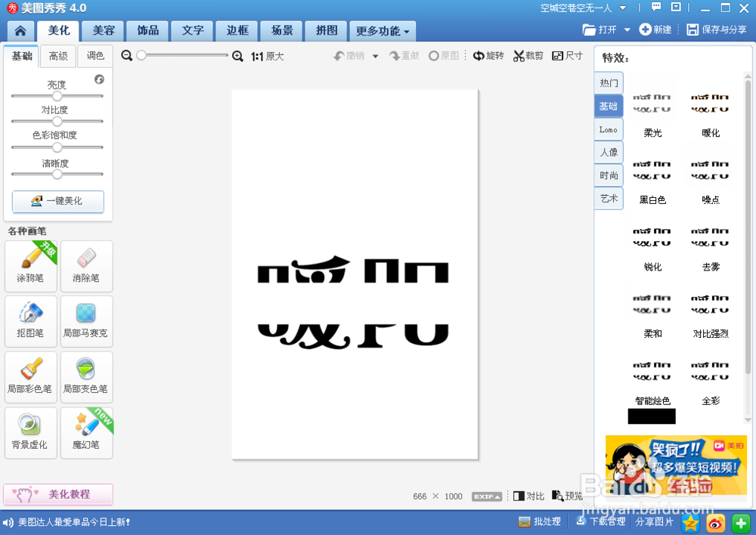Select the 局部彩色笔 color brush tool
The width and height of the screenshot is (756, 535).
pyautogui.click(x=31, y=377)
